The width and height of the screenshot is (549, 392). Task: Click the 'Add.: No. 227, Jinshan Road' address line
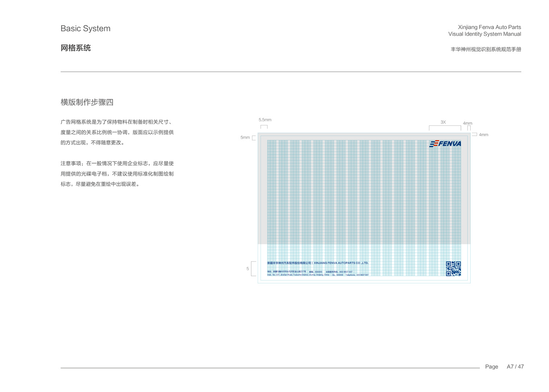(x=298, y=275)
